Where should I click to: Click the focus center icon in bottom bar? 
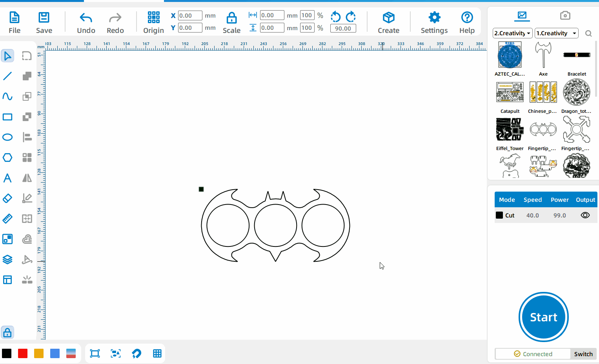pos(116,353)
